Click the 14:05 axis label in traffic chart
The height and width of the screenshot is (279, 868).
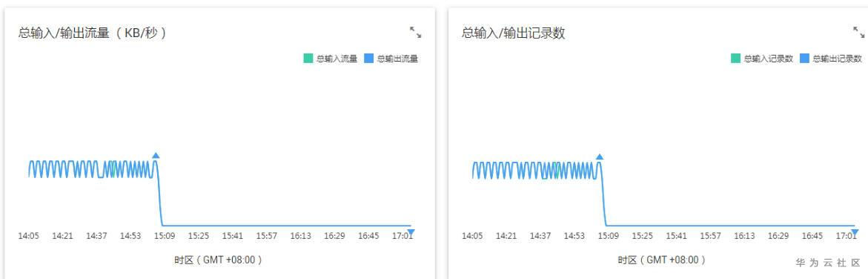(28, 236)
